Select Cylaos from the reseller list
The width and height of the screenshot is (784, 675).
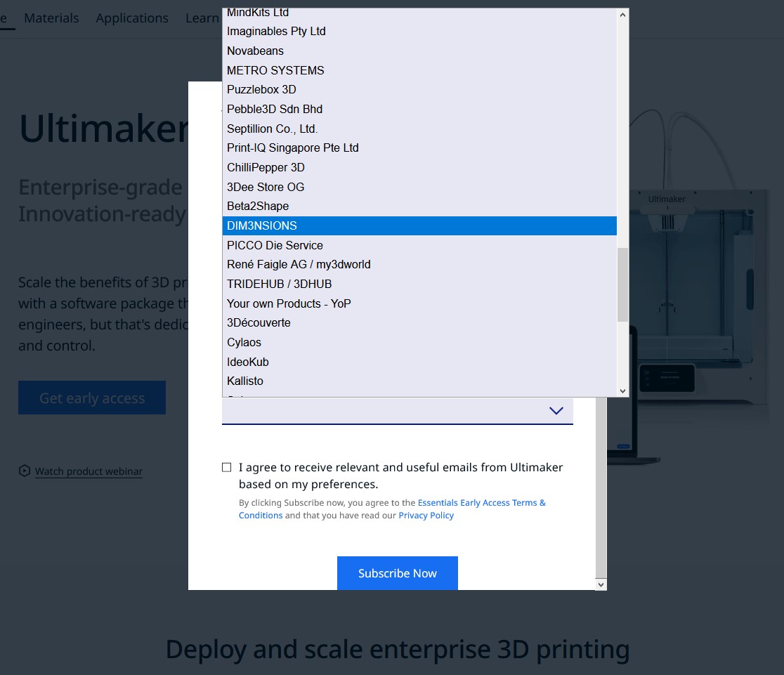(x=244, y=342)
